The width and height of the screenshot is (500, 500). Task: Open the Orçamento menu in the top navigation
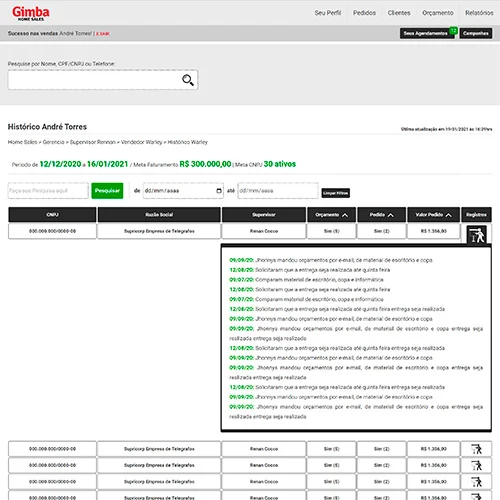click(x=438, y=13)
